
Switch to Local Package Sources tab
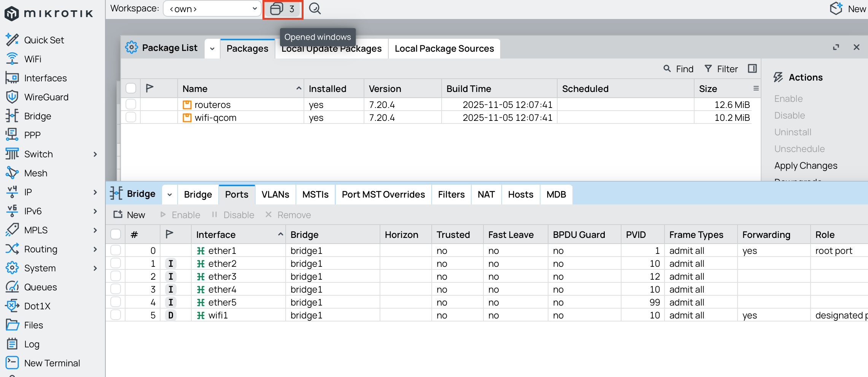(x=444, y=48)
